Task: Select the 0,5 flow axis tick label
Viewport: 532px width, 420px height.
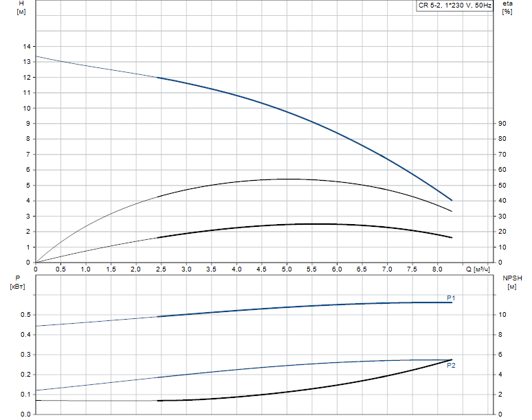Action: coord(60,269)
